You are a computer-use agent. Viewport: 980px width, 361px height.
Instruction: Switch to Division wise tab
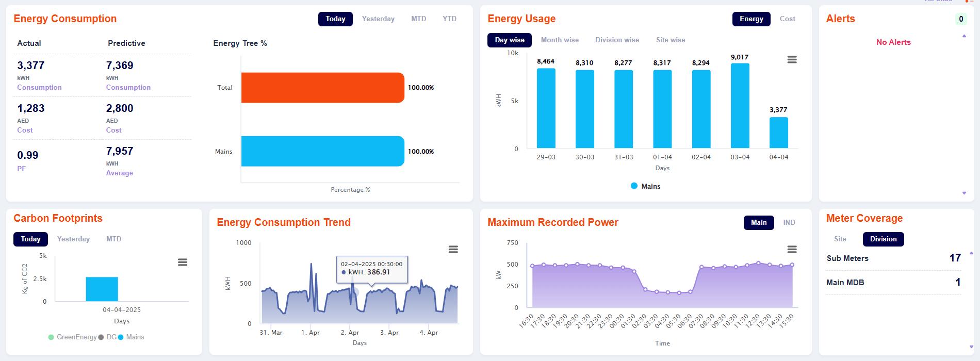coord(617,40)
